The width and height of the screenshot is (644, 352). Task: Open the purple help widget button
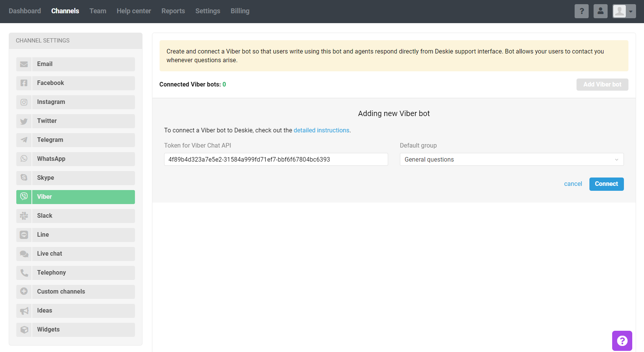(x=622, y=341)
